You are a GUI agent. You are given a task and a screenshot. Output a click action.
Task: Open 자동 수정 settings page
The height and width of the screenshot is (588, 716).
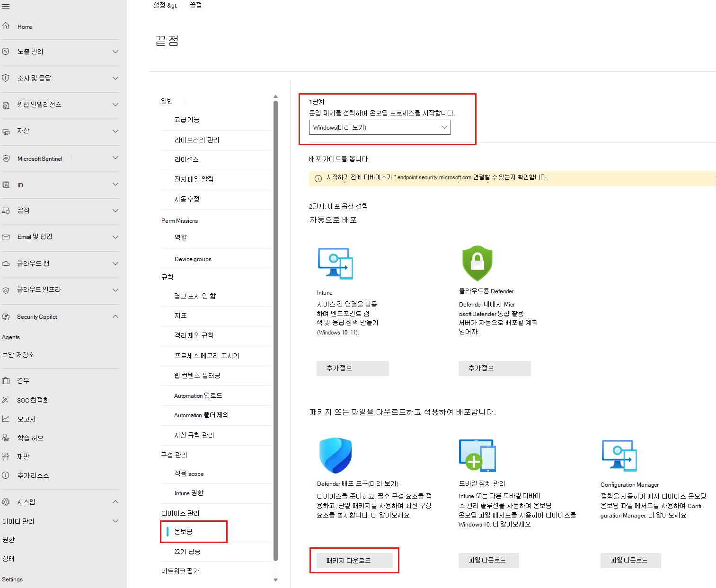click(x=187, y=199)
